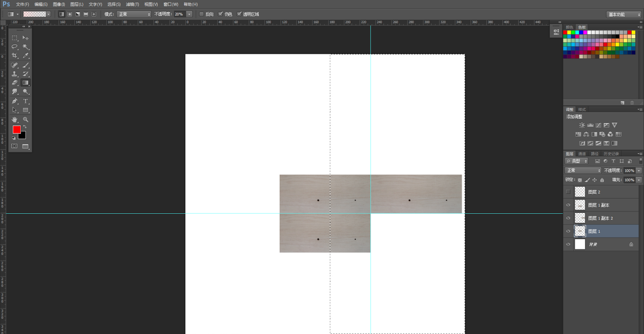Switch to the 历史记录 tab

[x=611, y=154]
